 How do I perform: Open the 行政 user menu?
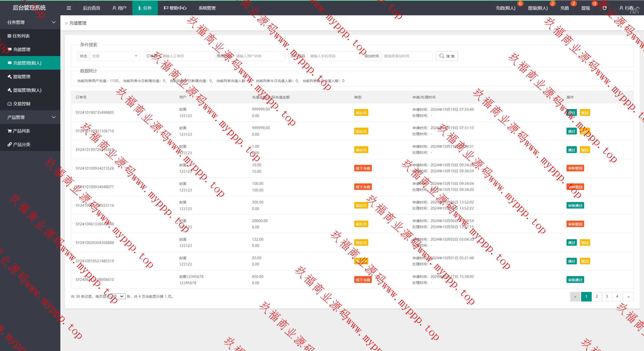(629, 8)
